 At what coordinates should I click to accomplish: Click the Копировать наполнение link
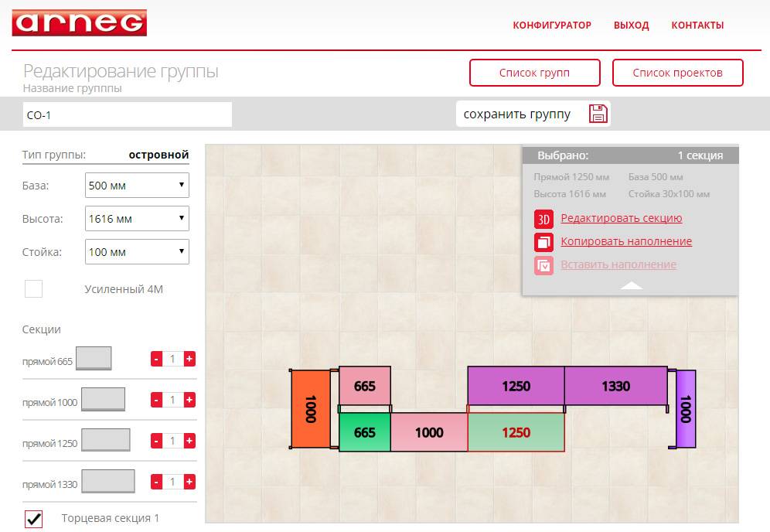[626, 241]
